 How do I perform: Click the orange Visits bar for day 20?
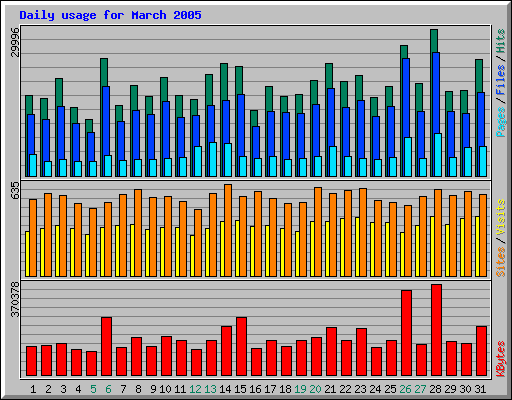click(x=318, y=232)
